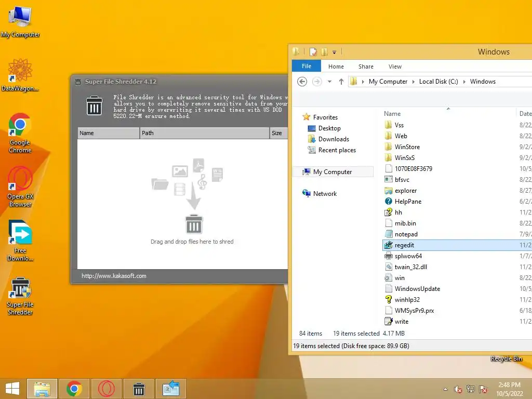Click My Computer in address breadcrumb
The width and height of the screenshot is (532, 399).
pos(388,82)
